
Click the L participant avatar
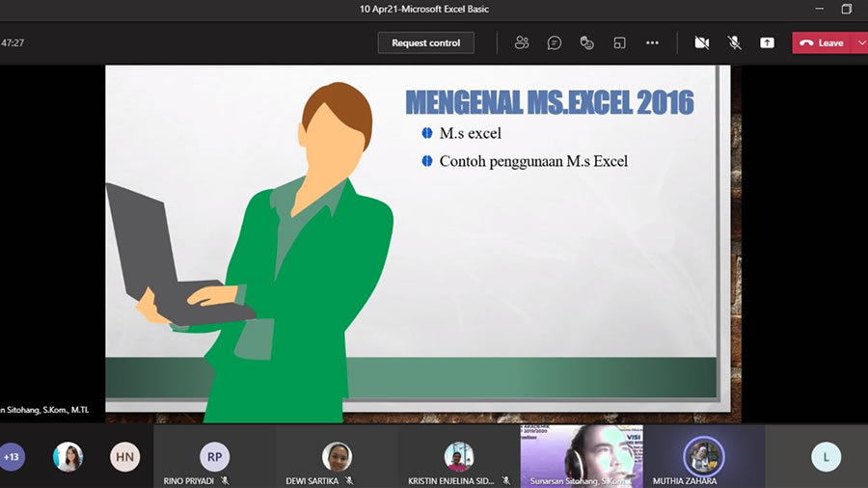click(826, 456)
